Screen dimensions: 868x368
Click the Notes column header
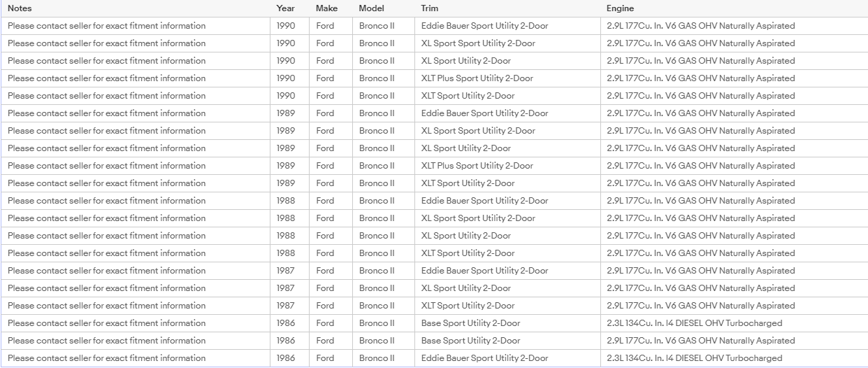[20, 8]
